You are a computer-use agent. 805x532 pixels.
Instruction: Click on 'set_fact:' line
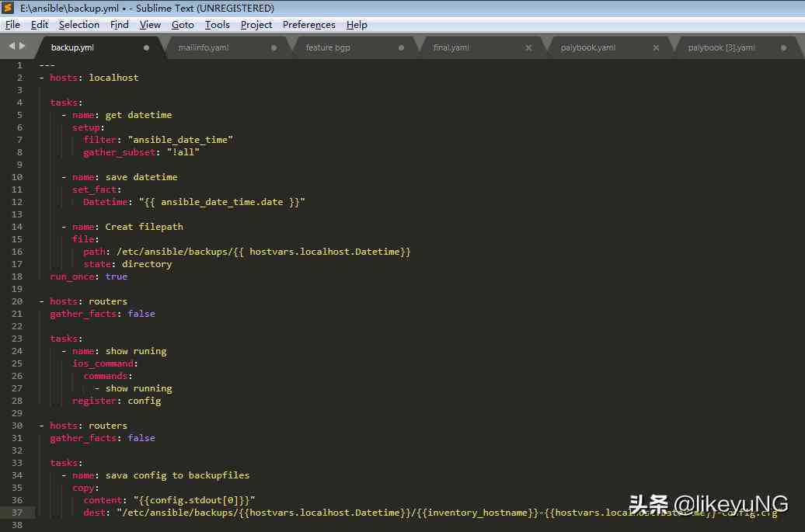[x=96, y=190]
